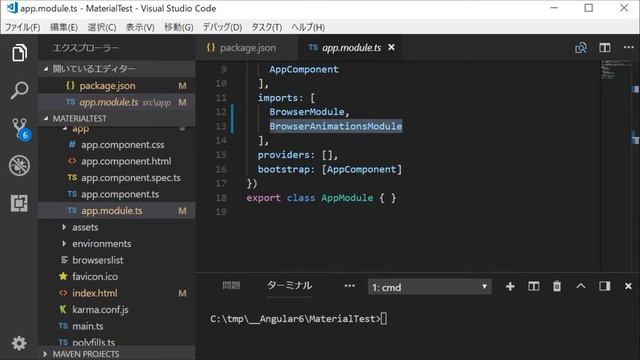Split the terminal pane
Screen dimensions: 640x360
(533, 287)
